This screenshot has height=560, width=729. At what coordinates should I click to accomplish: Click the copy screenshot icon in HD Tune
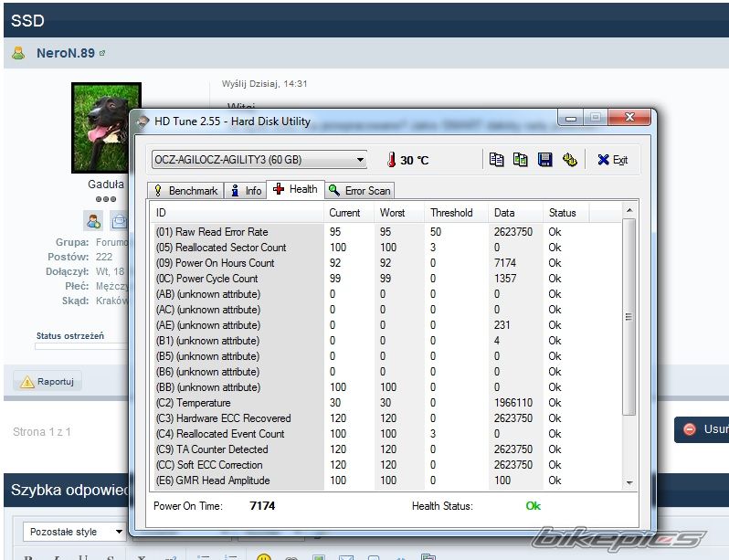520,160
